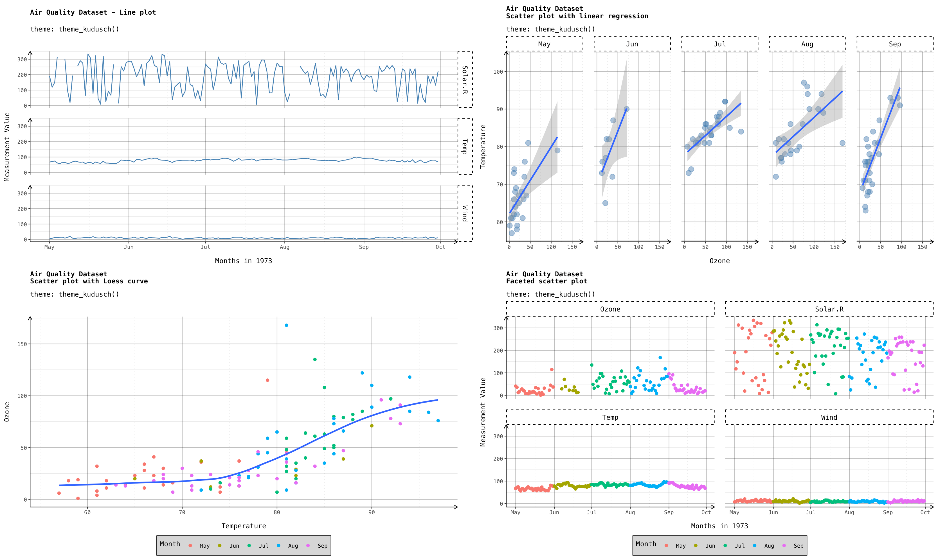The height and width of the screenshot is (560, 938).
Task: Select the Aug facet strip in the regression plot
Action: (807, 44)
